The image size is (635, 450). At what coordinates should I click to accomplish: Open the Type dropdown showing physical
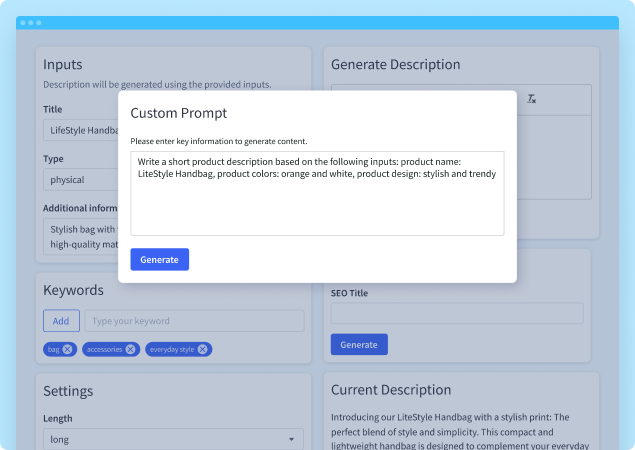tap(80, 180)
